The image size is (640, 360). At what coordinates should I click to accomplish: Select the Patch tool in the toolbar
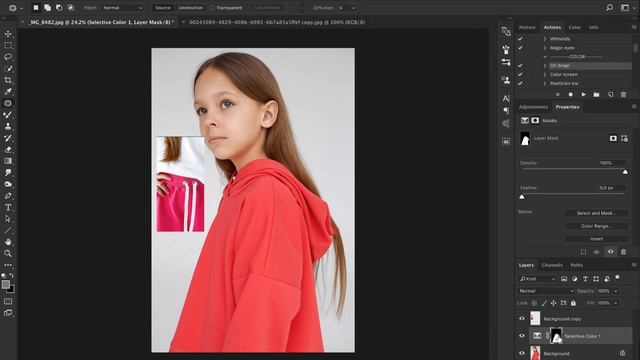8,103
